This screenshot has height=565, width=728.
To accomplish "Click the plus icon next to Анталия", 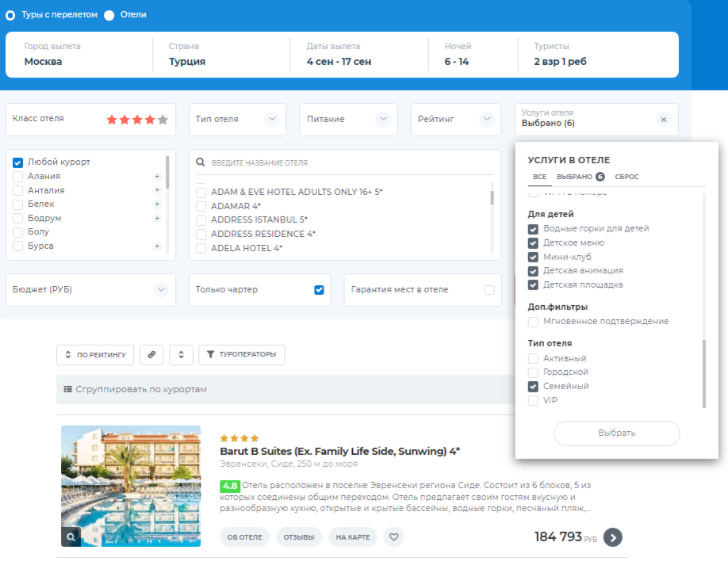I will (157, 190).
